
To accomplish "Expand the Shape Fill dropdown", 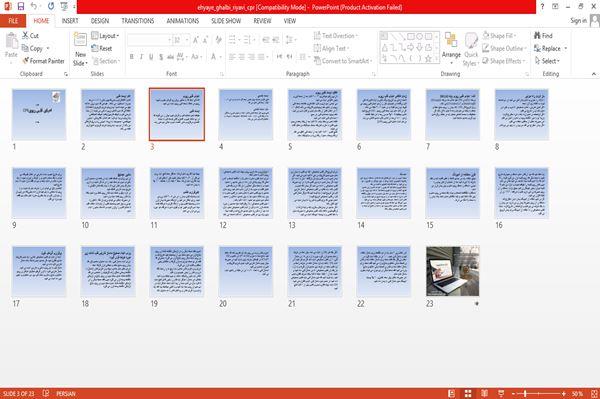I will 515,36.
